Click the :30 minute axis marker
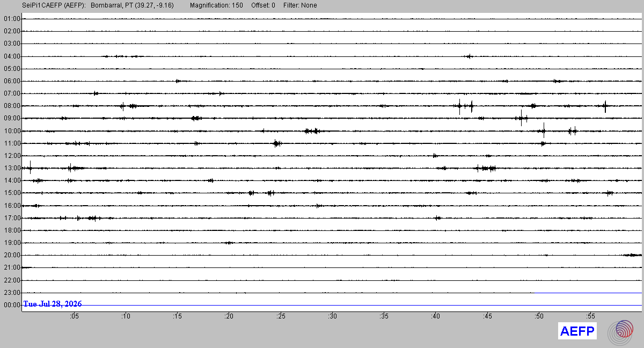 [332, 316]
